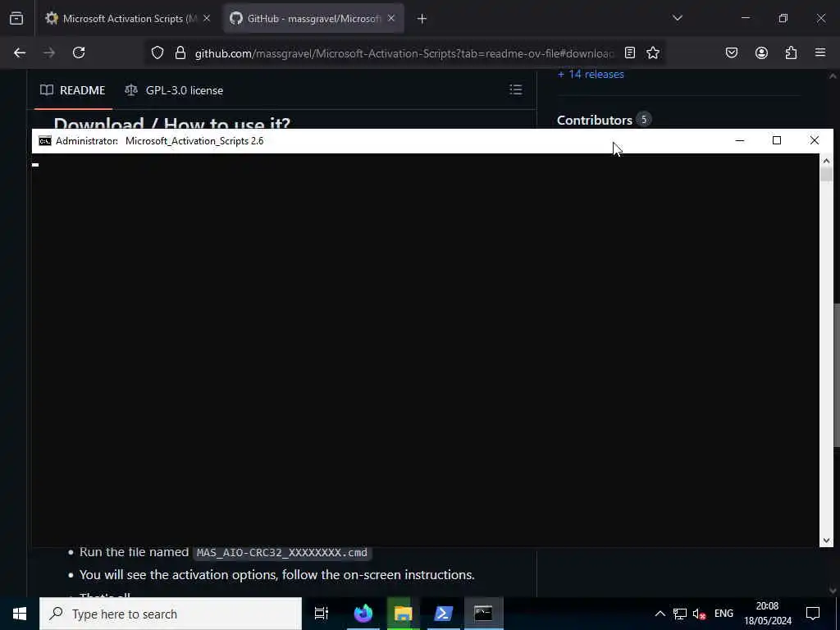The width and height of the screenshot is (840, 630).
Task: Open the notification center icon
Action: (x=813, y=614)
